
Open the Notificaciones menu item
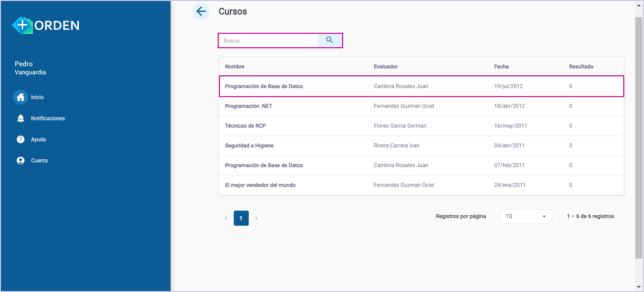coord(48,118)
